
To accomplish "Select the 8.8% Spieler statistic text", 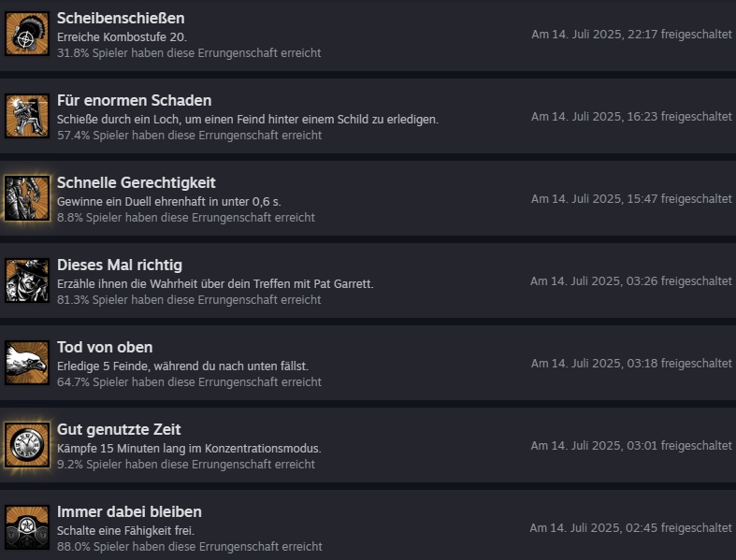I will click(186, 218).
